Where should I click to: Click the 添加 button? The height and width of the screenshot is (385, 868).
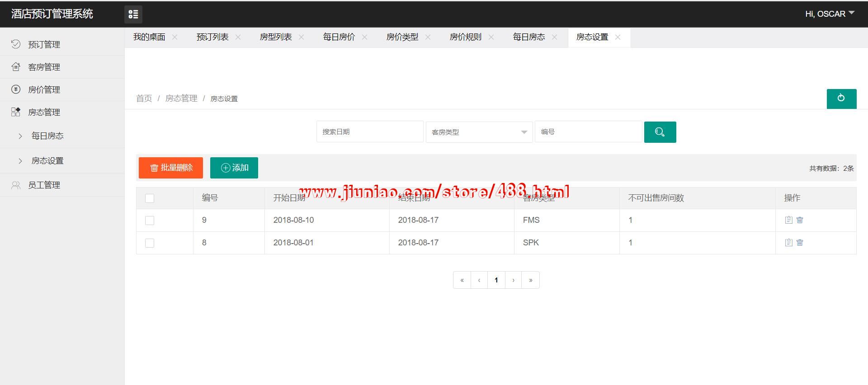coord(234,168)
